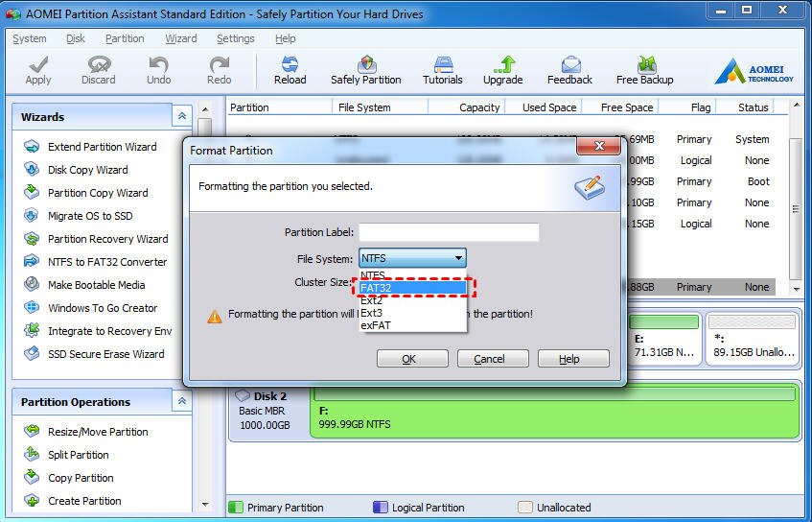
Task: Choose Resize/Move Partition operation
Action: pos(86,432)
